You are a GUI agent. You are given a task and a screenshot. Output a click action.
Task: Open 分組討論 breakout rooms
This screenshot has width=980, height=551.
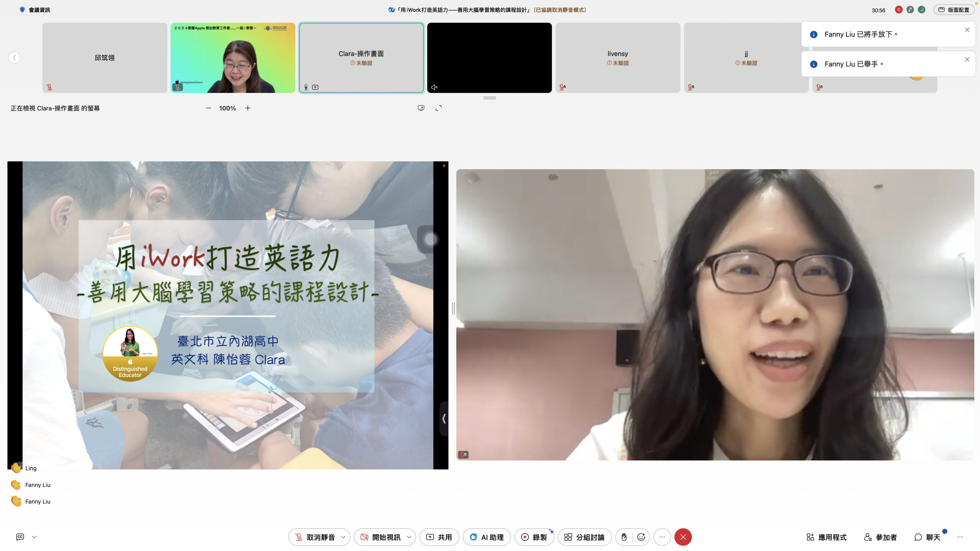coord(585,537)
